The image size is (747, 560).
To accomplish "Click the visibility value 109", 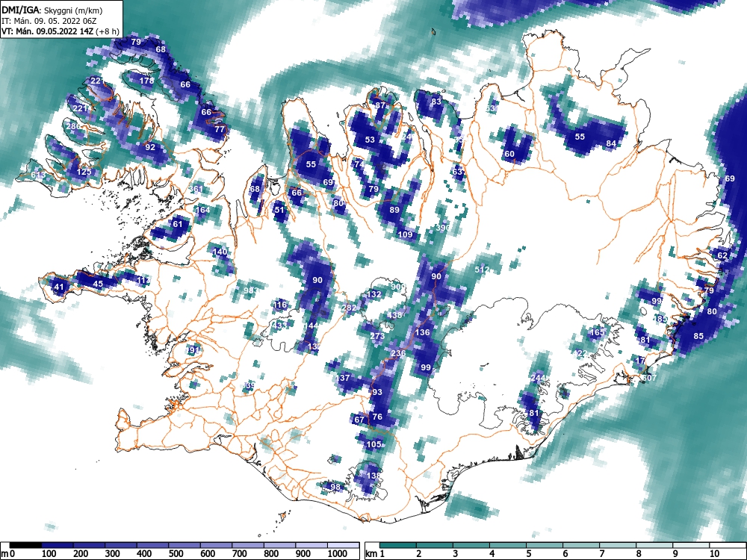I will tap(405, 234).
